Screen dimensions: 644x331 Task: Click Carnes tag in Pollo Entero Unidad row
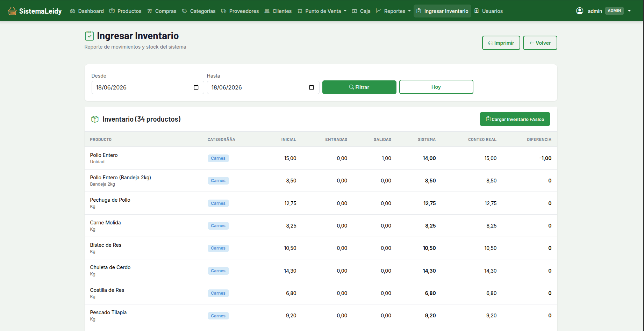[218, 158]
